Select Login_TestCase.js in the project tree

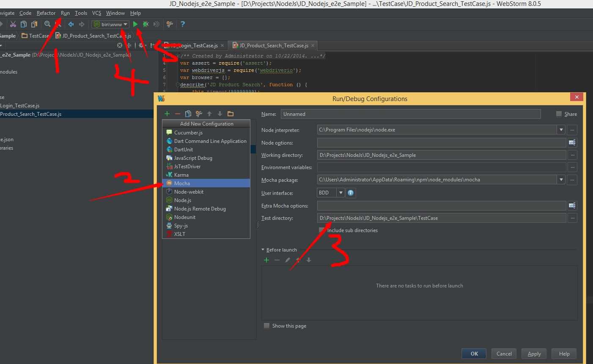(20, 106)
